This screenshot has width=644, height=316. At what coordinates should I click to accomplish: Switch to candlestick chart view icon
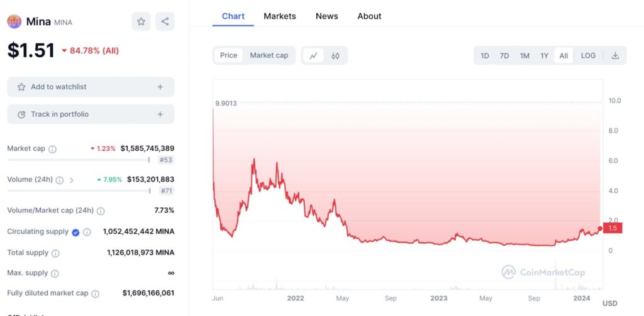pyautogui.click(x=336, y=55)
